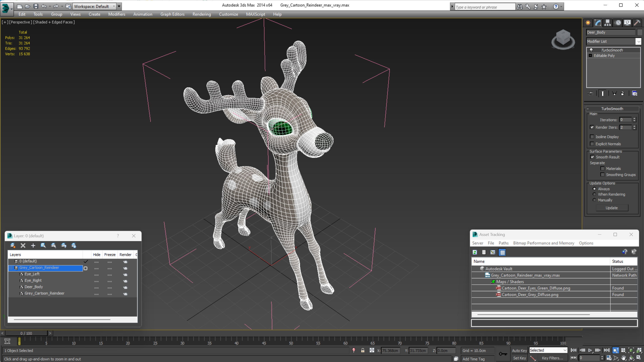Image resolution: width=644 pixels, height=362 pixels.
Task: Enable Separate by Materials checkbox
Action: (602, 168)
